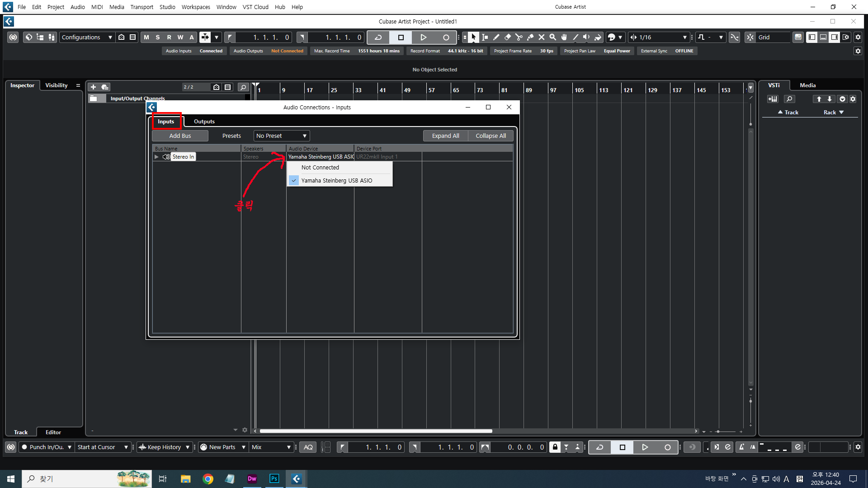868x488 pixels.
Task: Show or hide the lower zone
Action: (x=823, y=37)
